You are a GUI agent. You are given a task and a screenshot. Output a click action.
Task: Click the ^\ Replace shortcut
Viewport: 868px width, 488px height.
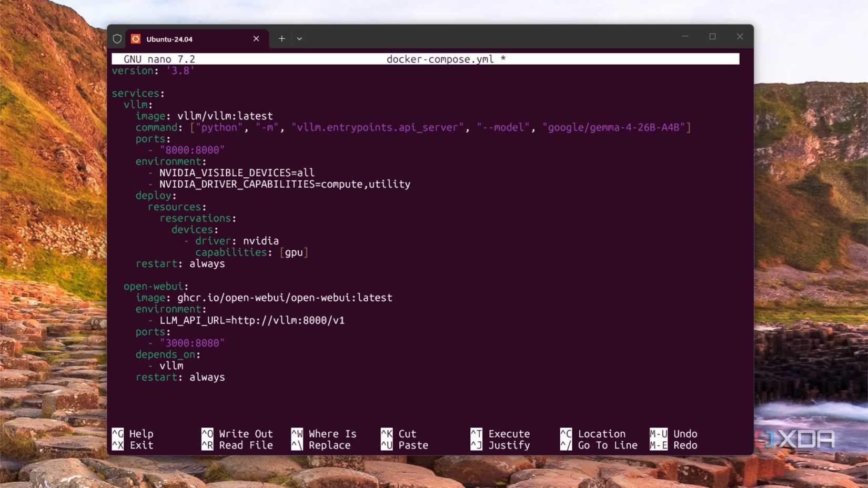coord(321,445)
